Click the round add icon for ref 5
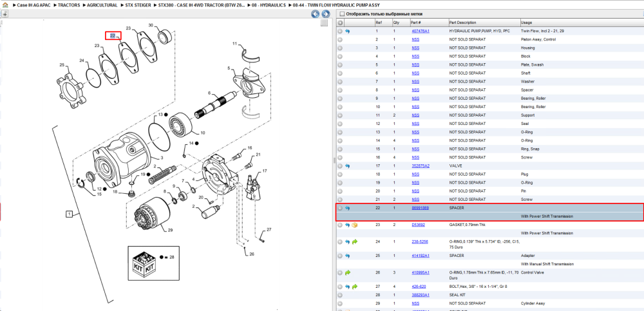The image size is (644, 311). click(340, 65)
